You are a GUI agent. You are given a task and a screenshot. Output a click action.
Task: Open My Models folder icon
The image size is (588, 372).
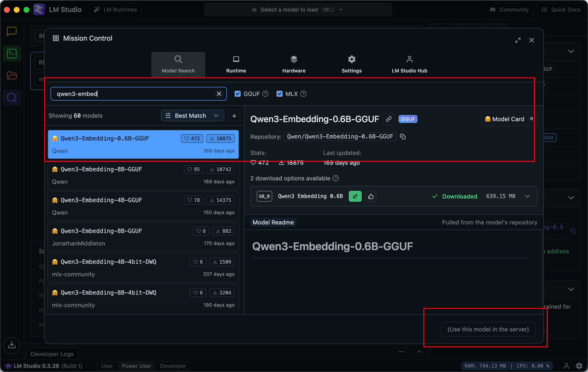[12, 76]
